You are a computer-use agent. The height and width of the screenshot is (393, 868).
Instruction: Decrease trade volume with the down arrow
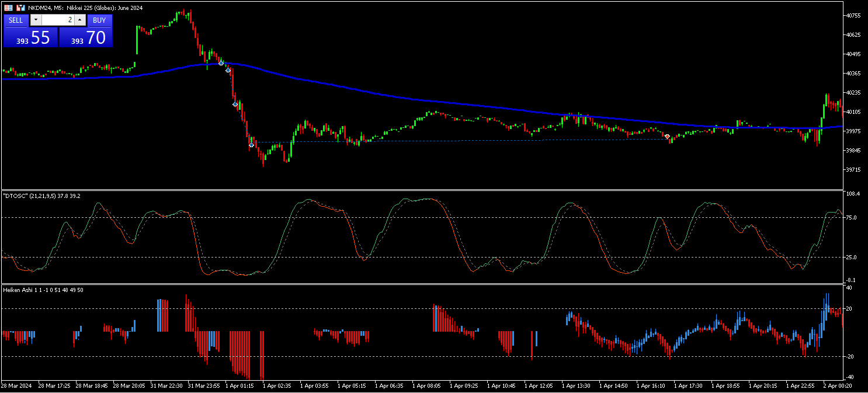coord(36,20)
